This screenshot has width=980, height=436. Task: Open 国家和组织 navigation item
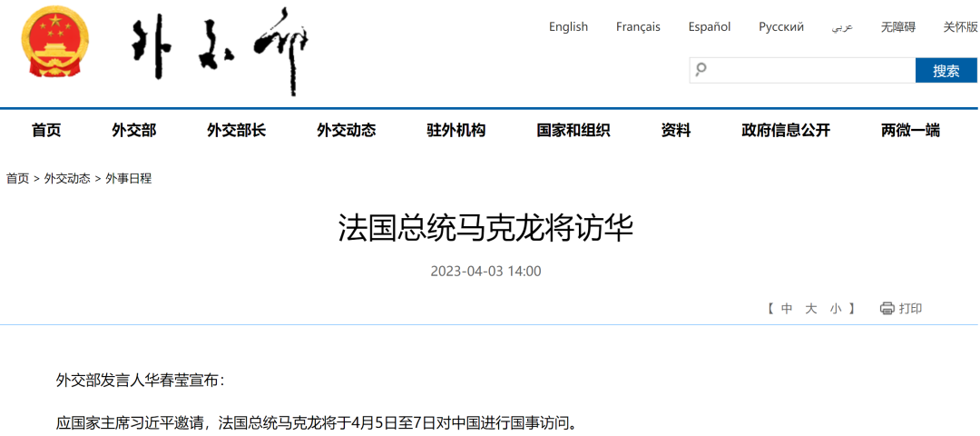[x=573, y=131]
